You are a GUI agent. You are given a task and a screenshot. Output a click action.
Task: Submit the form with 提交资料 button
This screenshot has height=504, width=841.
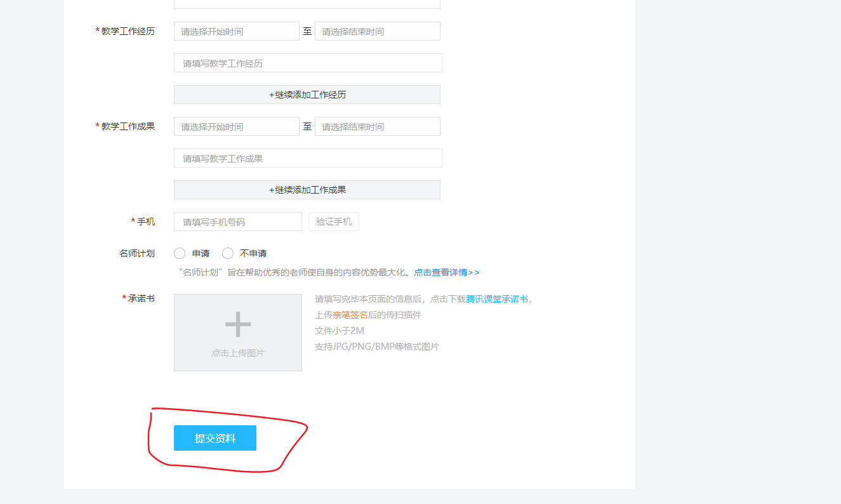coord(215,438)
